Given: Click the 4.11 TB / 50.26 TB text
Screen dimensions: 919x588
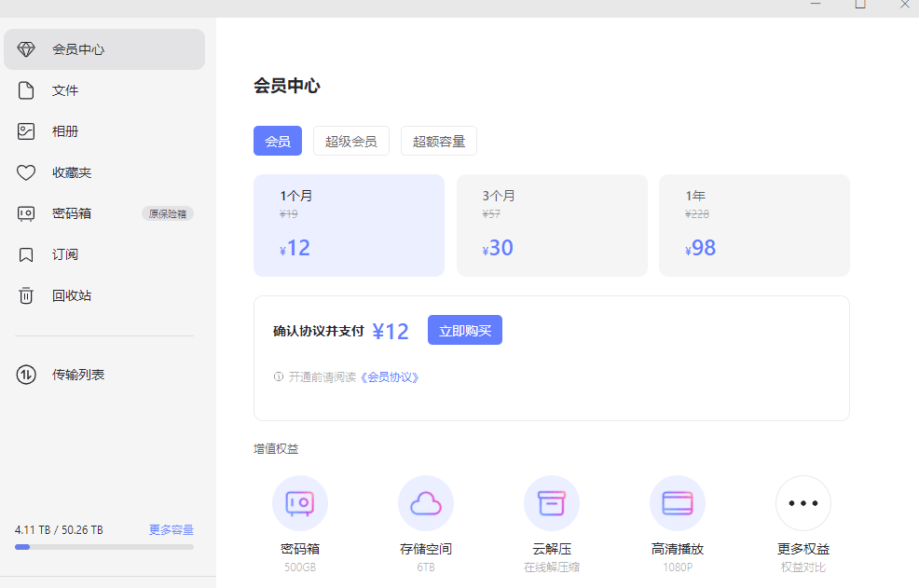Looking at the screenshot, I should pos(59,530).
